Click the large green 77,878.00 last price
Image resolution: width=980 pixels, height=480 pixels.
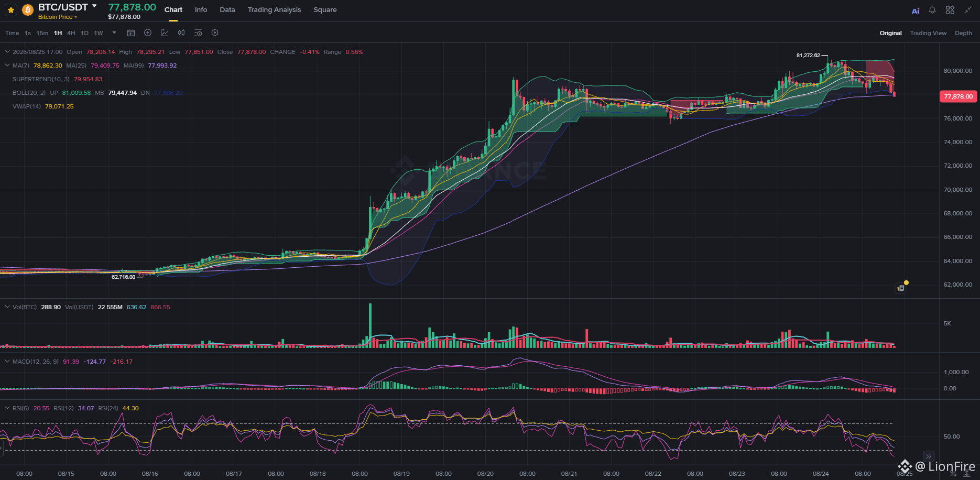(x=132, y=7)
